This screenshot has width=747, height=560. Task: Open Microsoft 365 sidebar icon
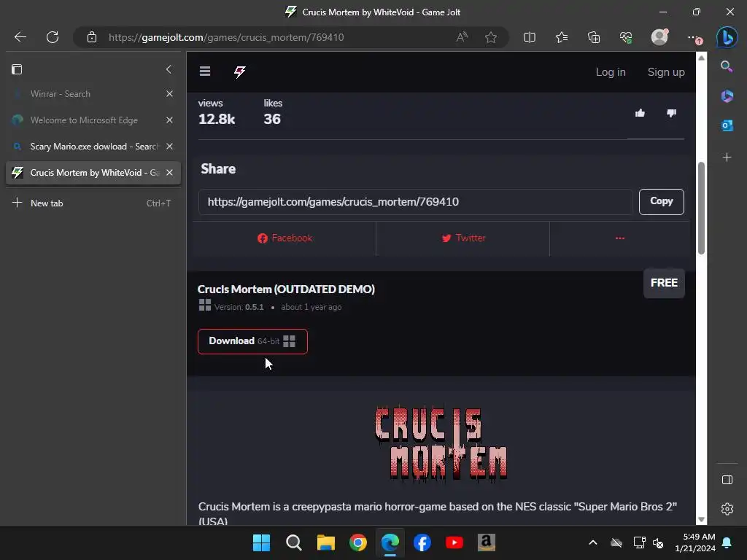coord(727,96)
